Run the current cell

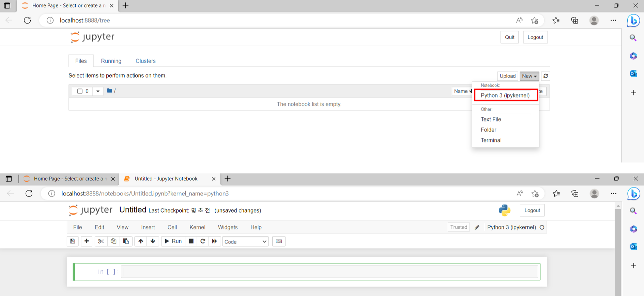(x=173, y=241)
